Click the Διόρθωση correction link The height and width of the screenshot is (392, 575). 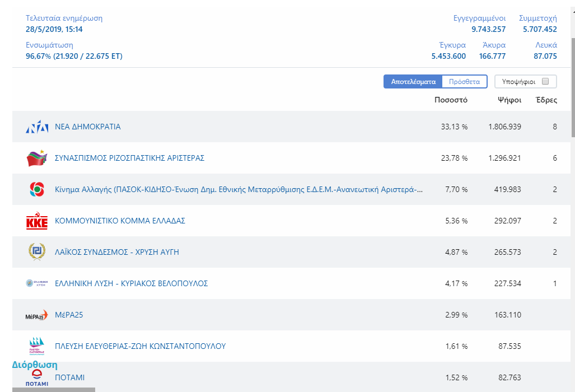(35, 365)
